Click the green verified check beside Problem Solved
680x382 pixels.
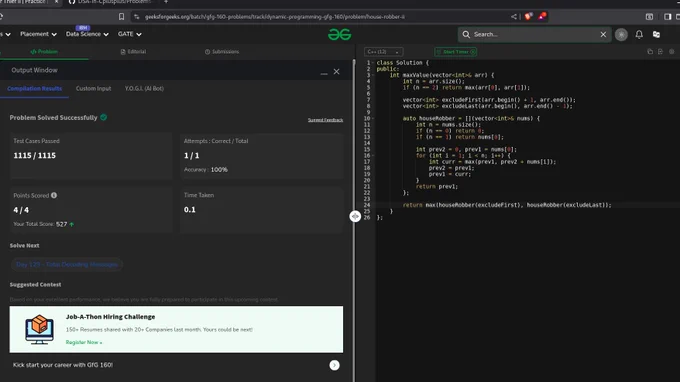point(104,117)
